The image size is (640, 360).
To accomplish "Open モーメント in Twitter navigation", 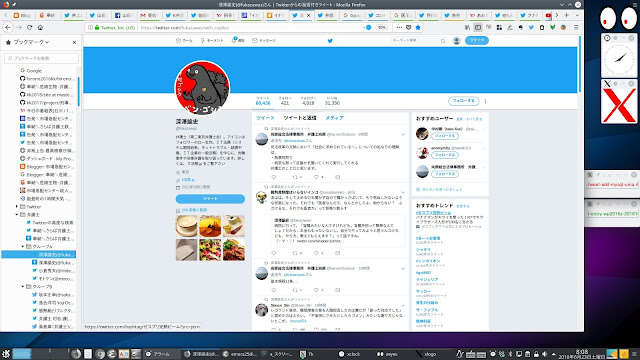I will [x=212, y=40].
